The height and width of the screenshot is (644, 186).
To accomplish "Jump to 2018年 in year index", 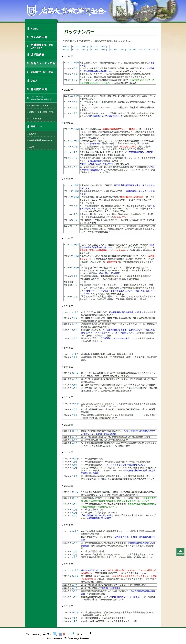I will (x=75, y=49).
